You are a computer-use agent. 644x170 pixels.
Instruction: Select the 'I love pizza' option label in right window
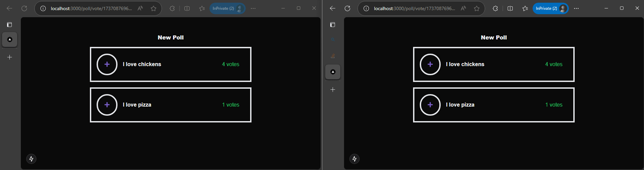tap(460, 105)
